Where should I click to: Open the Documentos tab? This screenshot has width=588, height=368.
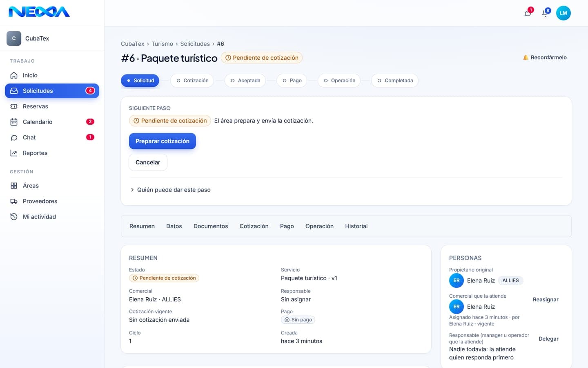click(211, 226)
